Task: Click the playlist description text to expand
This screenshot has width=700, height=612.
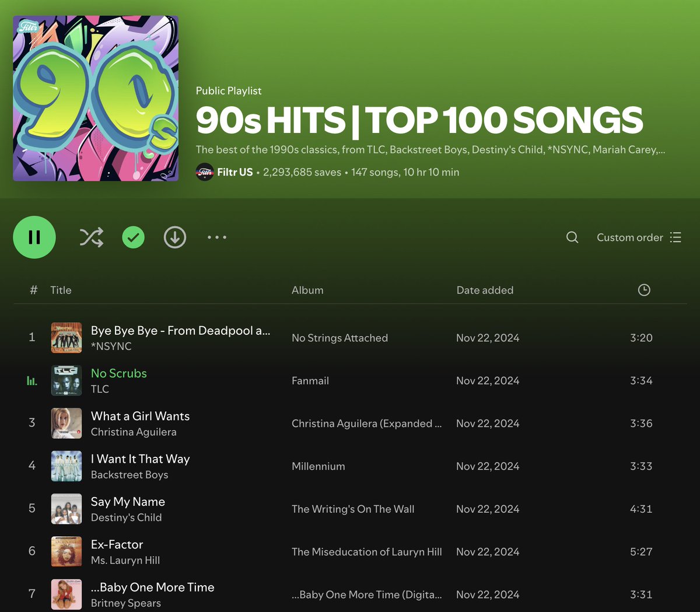Action: [x=430, y=150]
